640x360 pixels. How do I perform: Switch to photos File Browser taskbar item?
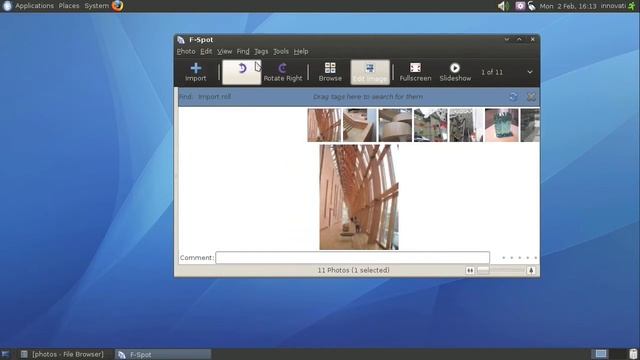(63, 354)
